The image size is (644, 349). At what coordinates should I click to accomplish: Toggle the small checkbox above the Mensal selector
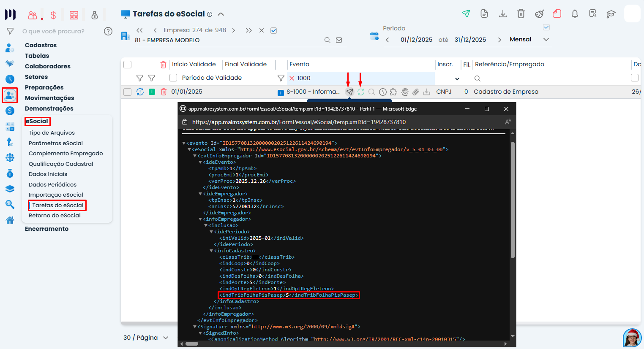tap(546, 27)
